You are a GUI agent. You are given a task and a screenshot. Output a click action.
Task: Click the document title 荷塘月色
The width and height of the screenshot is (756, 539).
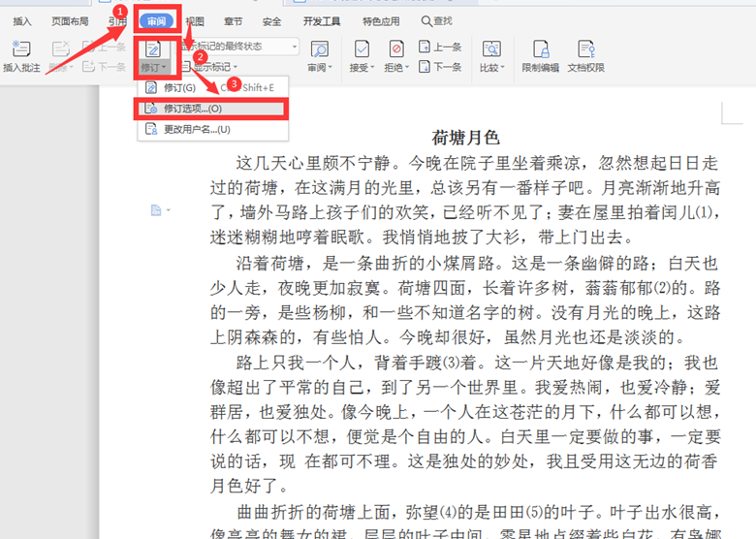[465, 138]
